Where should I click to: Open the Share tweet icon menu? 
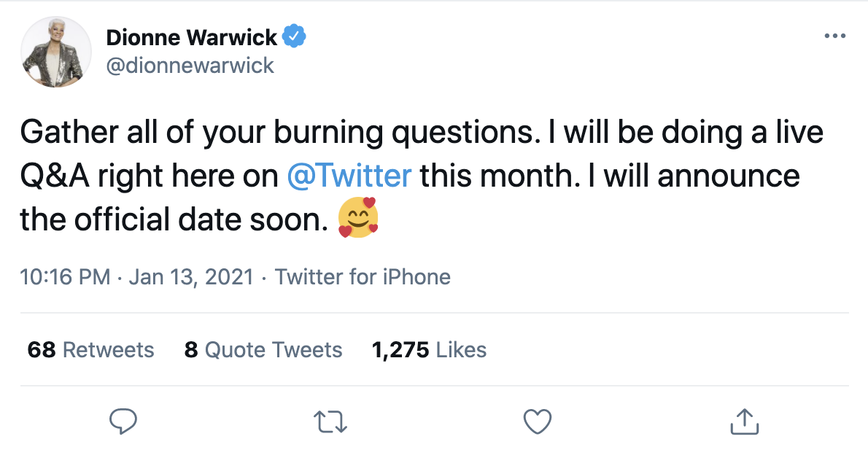click(744, 421)
